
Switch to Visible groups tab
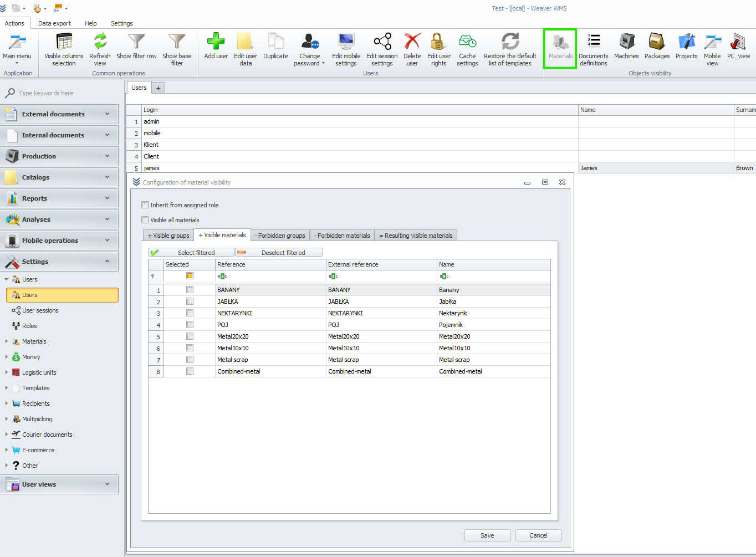(x=168, y=236)
